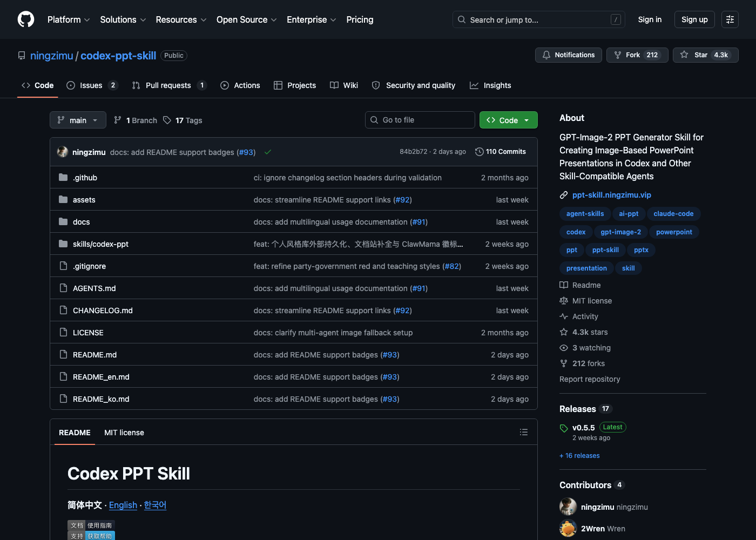This screenshot has width=756, height=540.
Task: Click the link icon next to ppt-skill.ningzimu.vip
Action: tap(564, 195)
